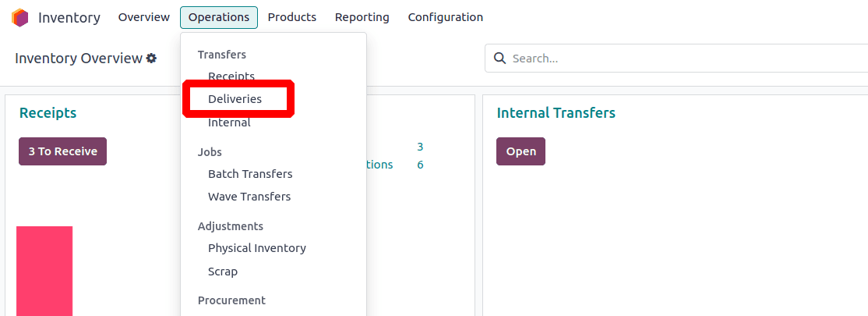Click the count 6 link
Viewport: 868px width, 316px height.
click(420, 165)
